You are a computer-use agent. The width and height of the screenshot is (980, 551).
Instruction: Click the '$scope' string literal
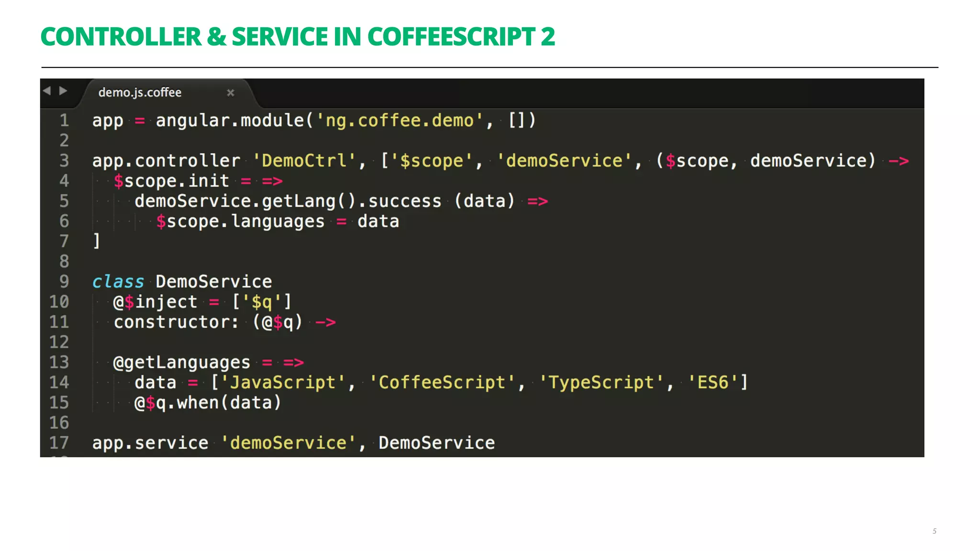coord(432,161)
